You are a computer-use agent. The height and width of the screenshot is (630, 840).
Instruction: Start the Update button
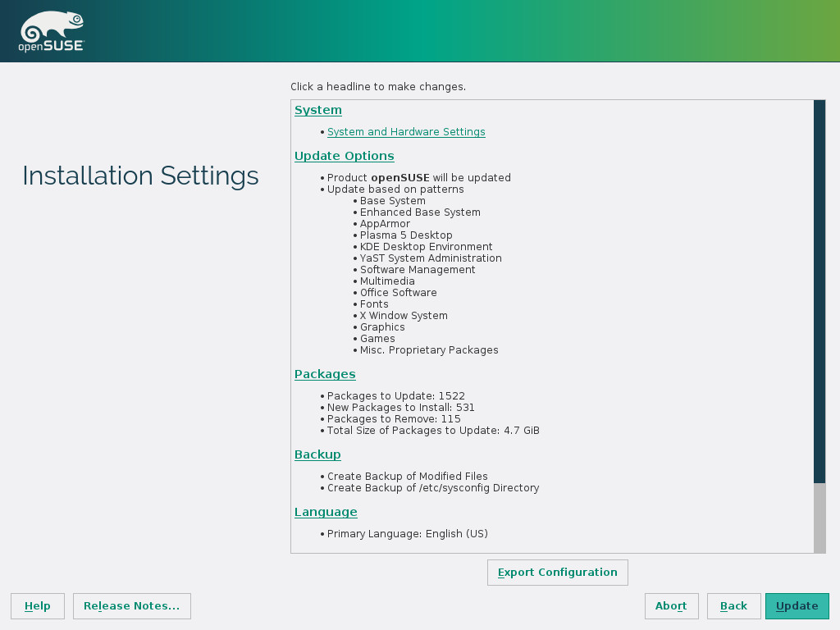pos(797,606)
